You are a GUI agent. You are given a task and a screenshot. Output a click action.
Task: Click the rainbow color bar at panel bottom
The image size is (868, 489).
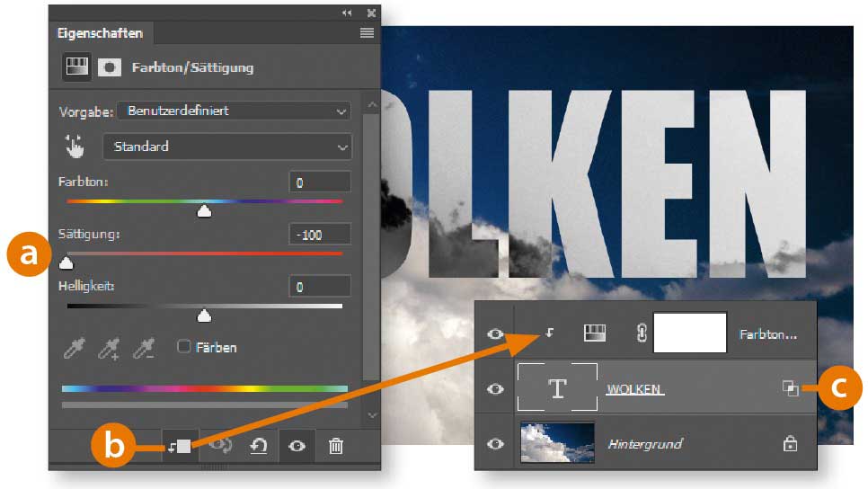[x=205, y=388]
